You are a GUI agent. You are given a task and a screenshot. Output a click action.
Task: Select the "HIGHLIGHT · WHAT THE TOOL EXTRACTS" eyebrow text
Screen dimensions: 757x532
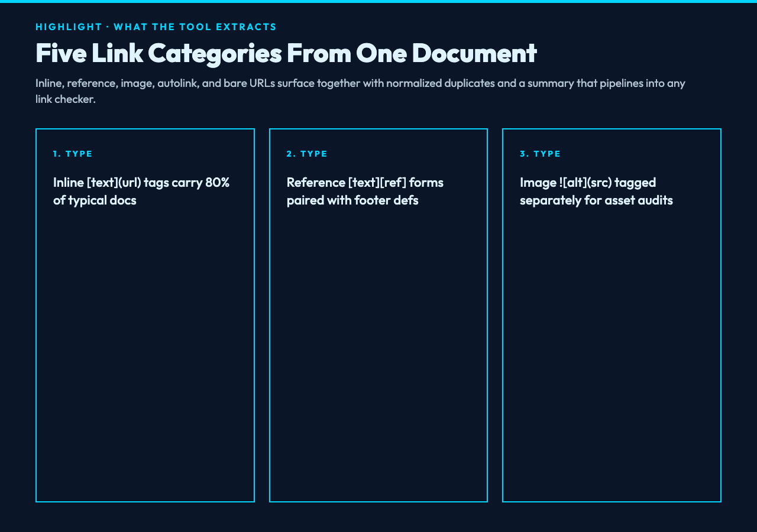(x=156, y=27)
